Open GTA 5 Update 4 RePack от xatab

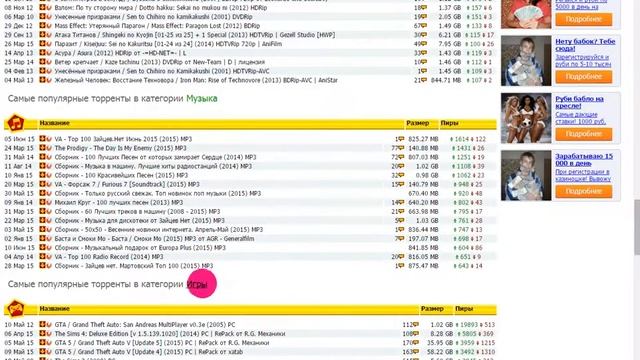coord(149,352)
